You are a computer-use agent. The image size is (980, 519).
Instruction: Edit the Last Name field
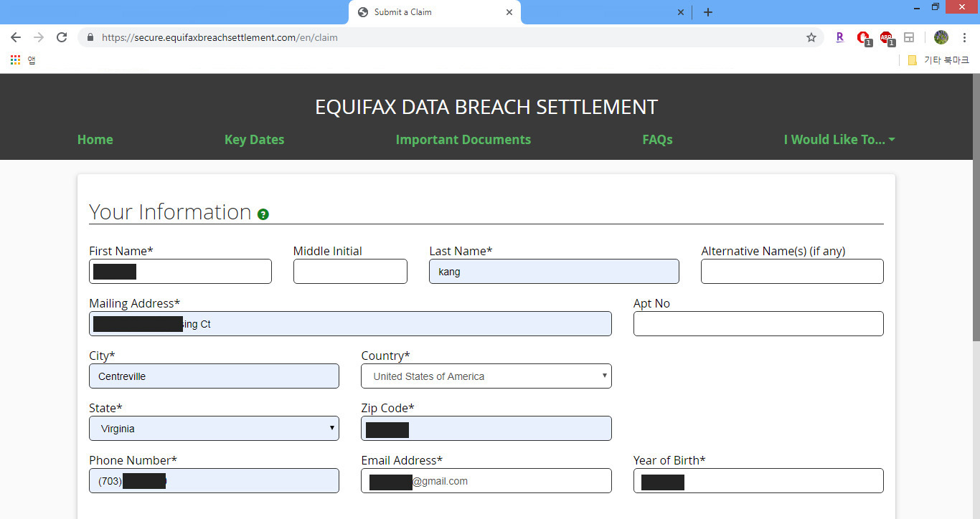(554, 271)
